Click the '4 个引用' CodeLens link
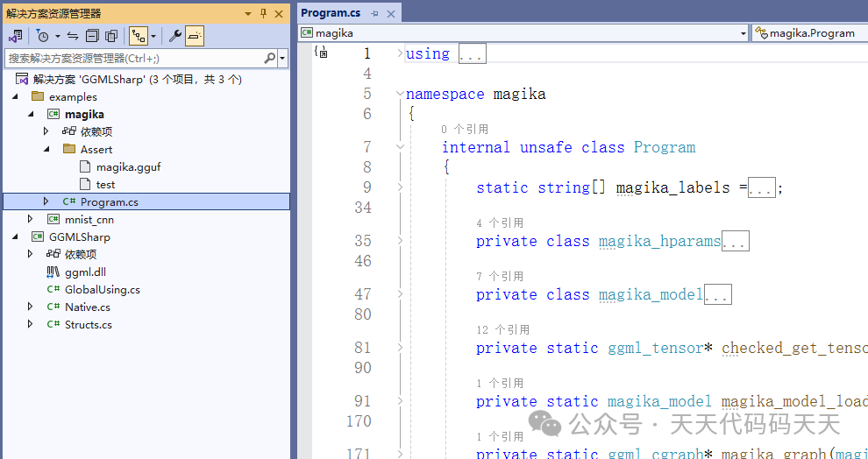Image resolution: width=868 pixels, height=459 pixels. pyautogui.click(x=500, y=222)
